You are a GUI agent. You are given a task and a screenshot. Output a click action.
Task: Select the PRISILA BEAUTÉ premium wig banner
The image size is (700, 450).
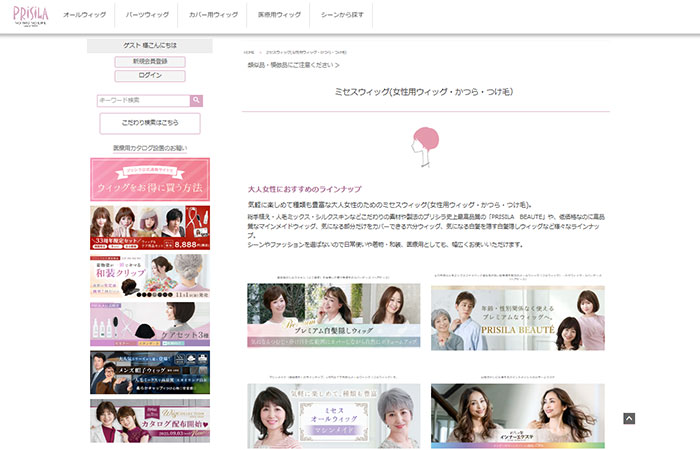pyautogui.click(x=517, y=317)
